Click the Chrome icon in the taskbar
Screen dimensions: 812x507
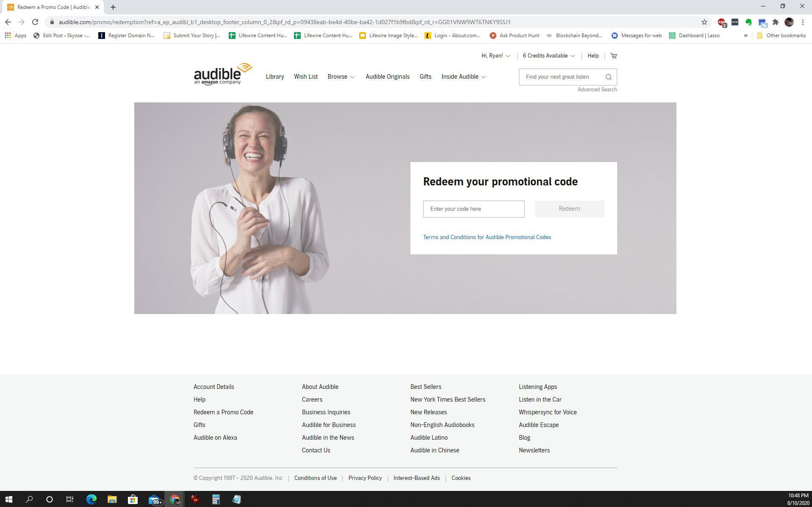[x=175, y=499]
